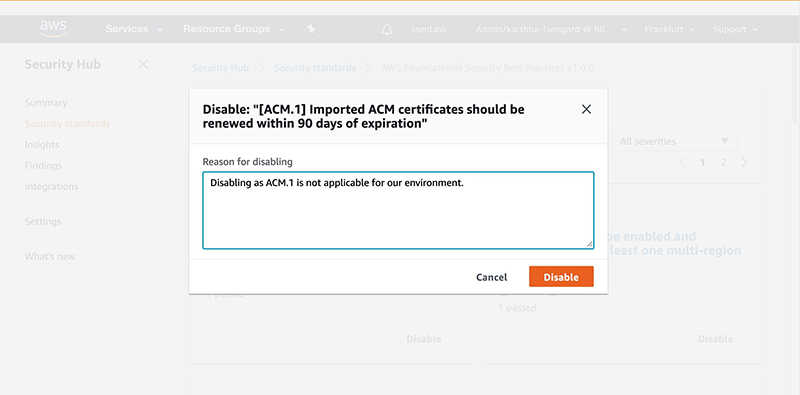Image resolution: width=800 pixels, height=395 pixels.
Task: Open the Support menu
Action: click(735, 30)
